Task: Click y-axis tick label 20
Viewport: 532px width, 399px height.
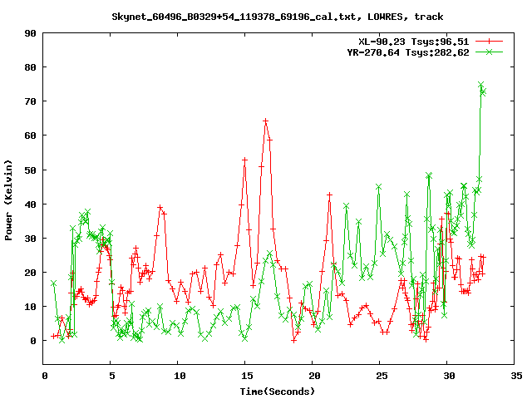Action: point(30,273)
